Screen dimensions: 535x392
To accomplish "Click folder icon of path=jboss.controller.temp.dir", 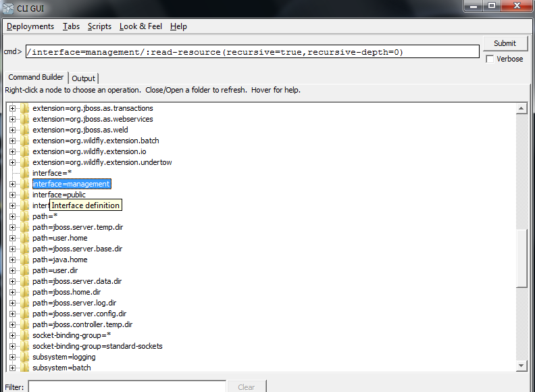I will (x=24, y=324).
